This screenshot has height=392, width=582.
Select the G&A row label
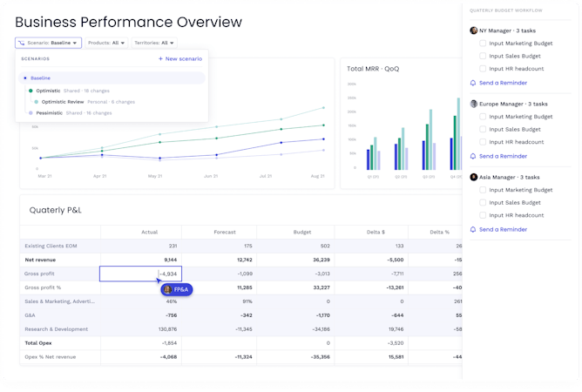pyautogui.click(x=30, y=315)
